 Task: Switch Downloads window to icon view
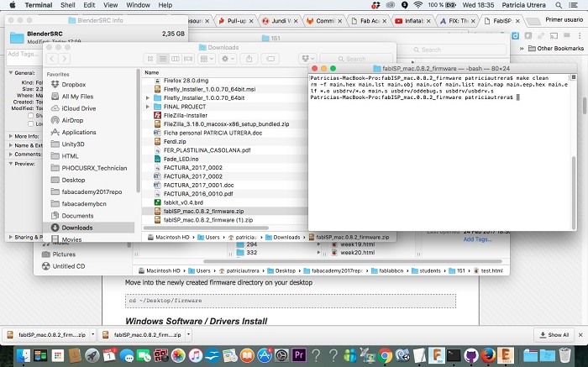click(x=150, y=59)
